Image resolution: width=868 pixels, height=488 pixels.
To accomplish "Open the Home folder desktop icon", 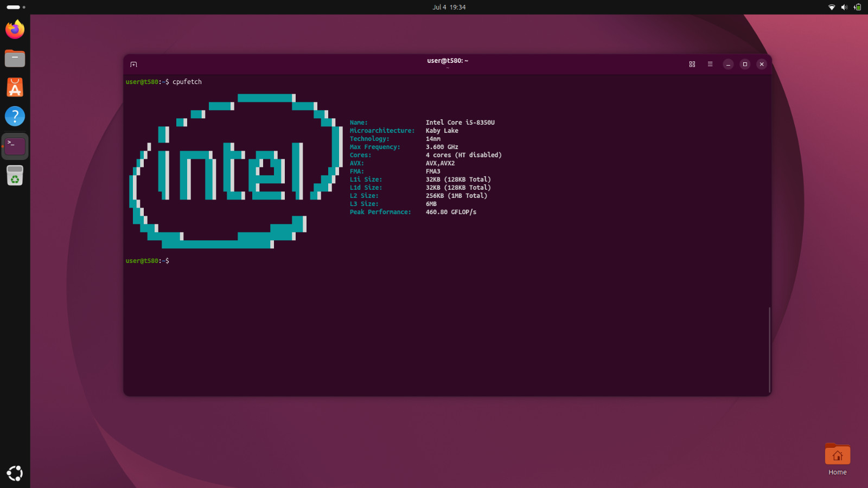I will pos(838,459).
